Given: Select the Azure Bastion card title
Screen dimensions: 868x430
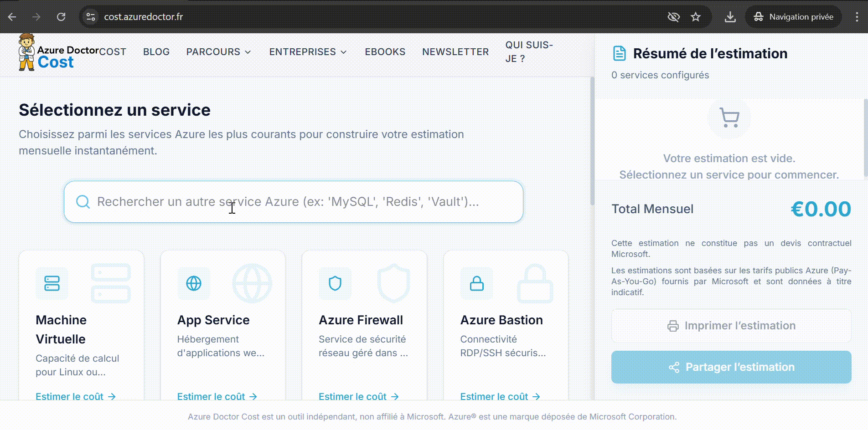Looking at the screenshot, I should 501,320.
